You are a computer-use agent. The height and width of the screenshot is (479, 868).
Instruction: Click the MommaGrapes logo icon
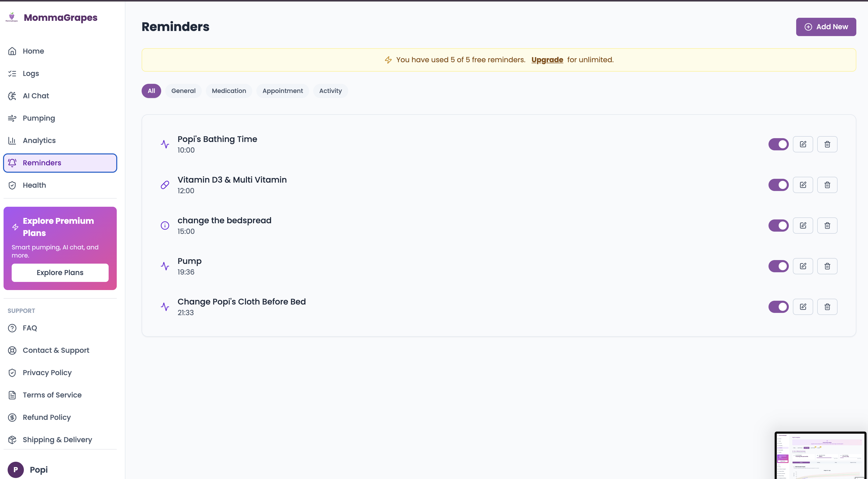coord(12,17)
